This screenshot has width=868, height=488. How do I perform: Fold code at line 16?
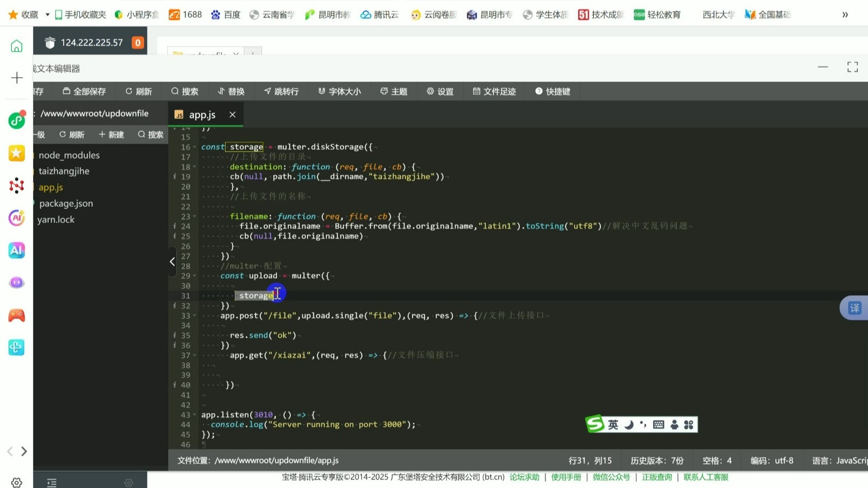[x=194, y=147]
